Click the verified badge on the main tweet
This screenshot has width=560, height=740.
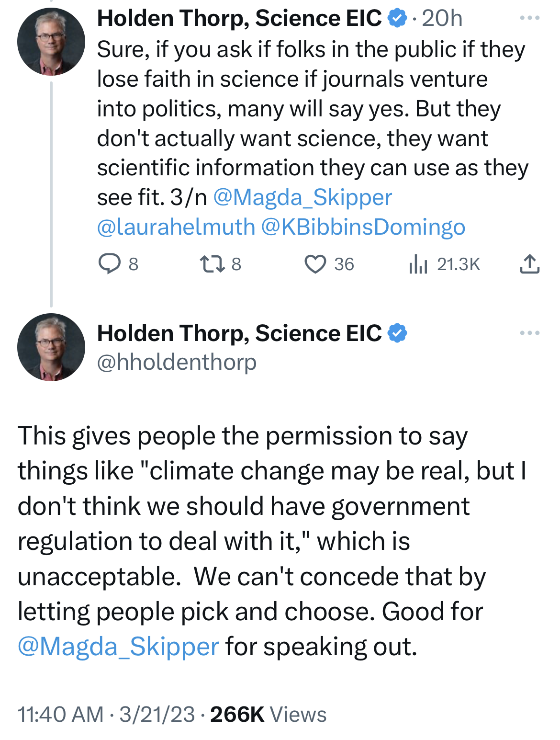397,333
